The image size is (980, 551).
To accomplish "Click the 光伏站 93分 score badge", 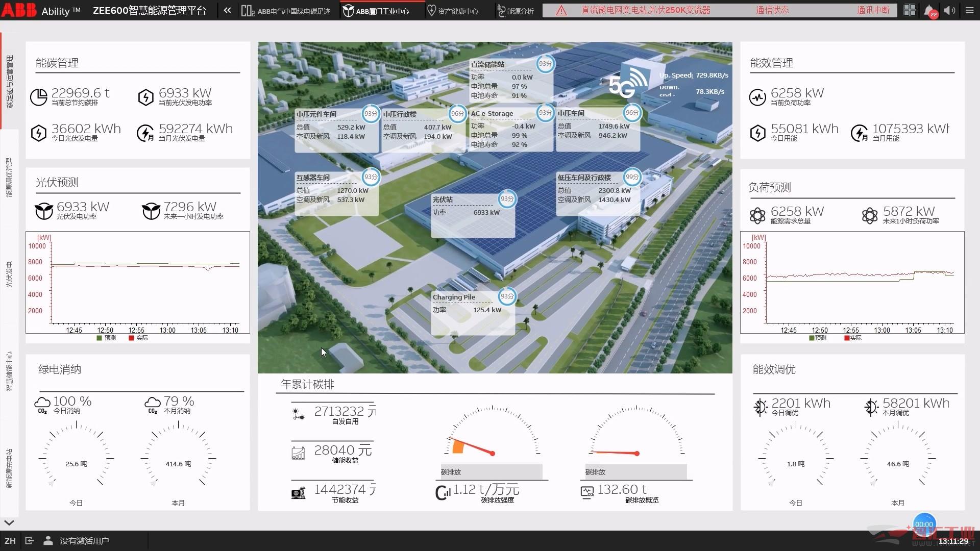I will point(507,199).
